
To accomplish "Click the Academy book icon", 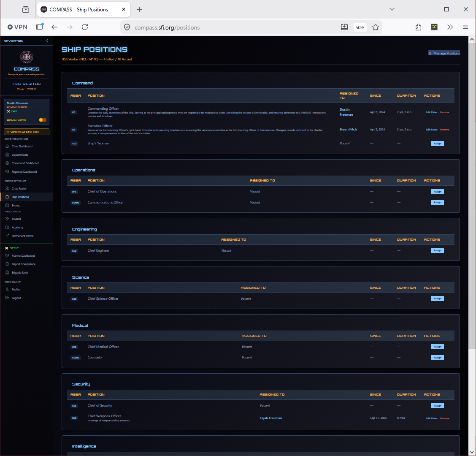I will coord(7,227).
